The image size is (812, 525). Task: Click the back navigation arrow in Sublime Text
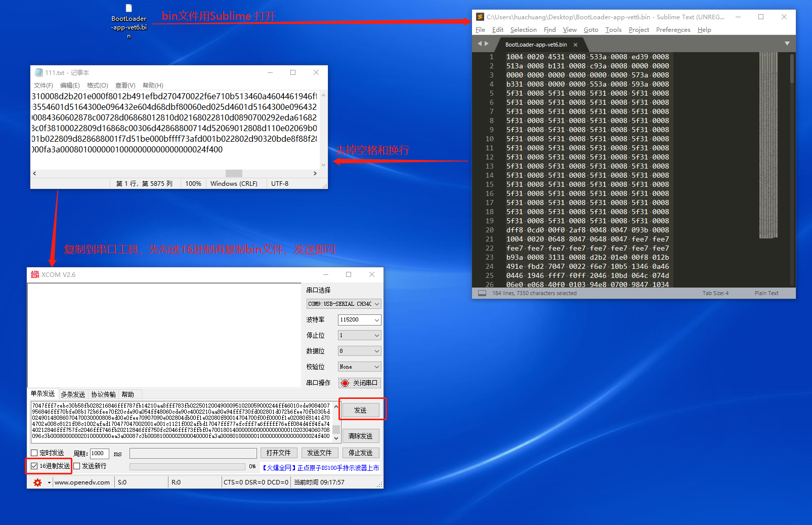[x=479, y=44]
